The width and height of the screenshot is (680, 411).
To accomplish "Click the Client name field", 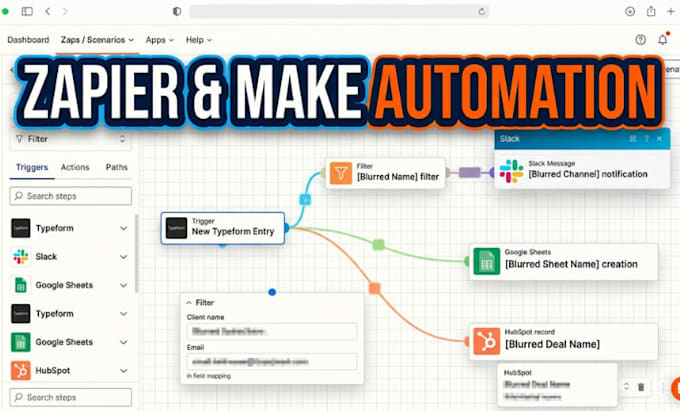I will pos(272,331).
